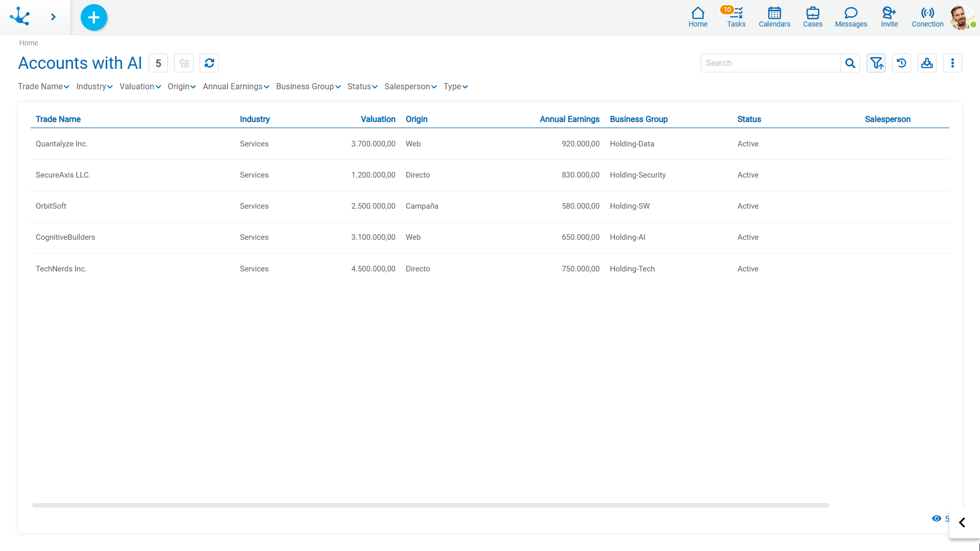Expand the Industry filter dropdown
Screen dimensions: 980x551
pyautogui.click(x=94, y=87)
